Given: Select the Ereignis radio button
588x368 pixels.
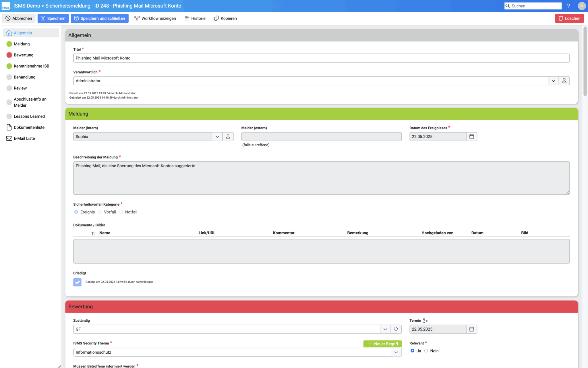Looking at the screenshot, I should [x=76, y=212].
